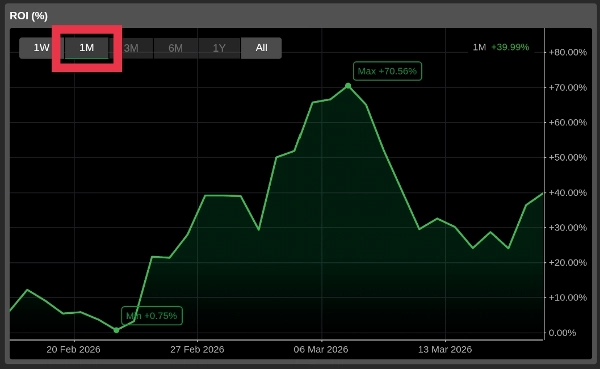Click the +20.00% axis label

[x=567, y=263]
